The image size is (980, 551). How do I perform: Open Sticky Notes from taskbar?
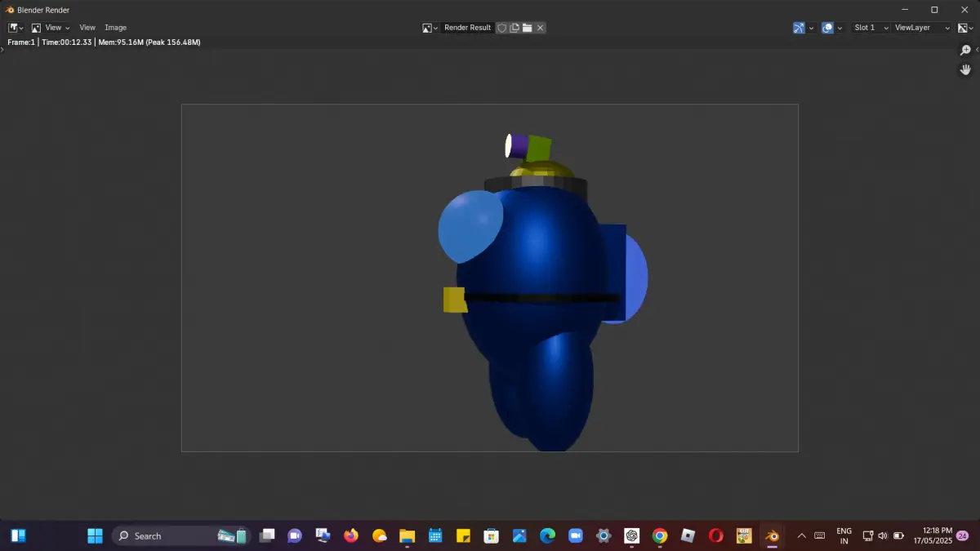point(463,535)
